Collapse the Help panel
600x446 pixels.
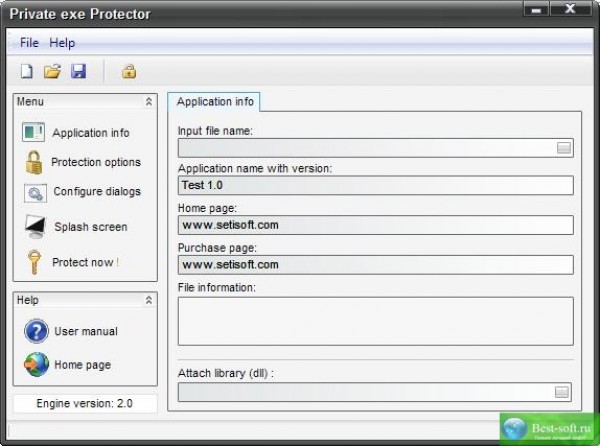tap(149, 300)
